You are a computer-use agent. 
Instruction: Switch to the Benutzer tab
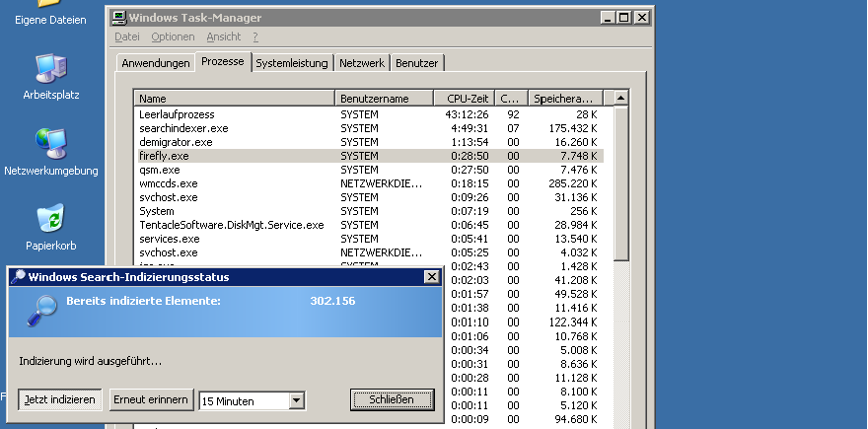[417, 63]
